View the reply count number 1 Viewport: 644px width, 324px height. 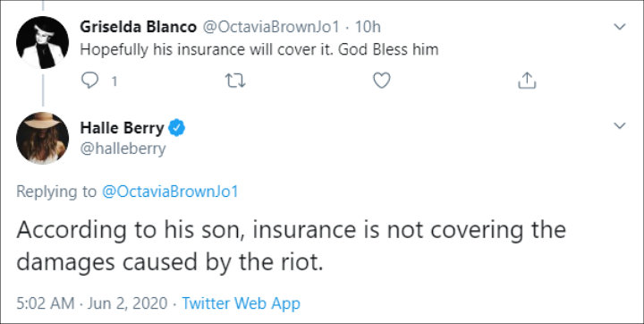tap(114, 81)
